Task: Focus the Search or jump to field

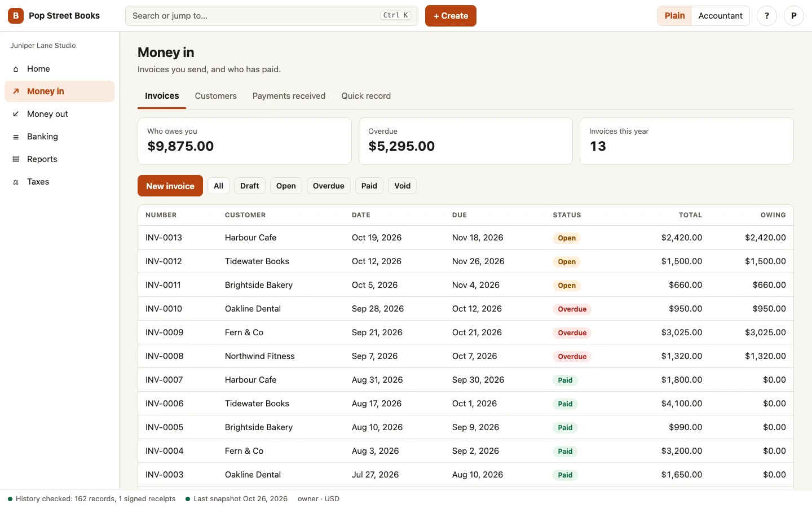Action: [272, 16]
